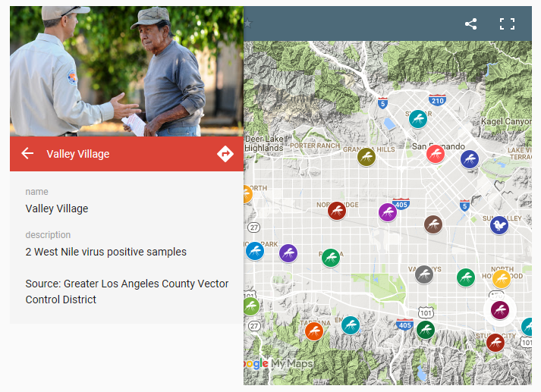Viewport: 541px width, 392px height.
Task: Select the 'Valley Village' name value text
Action: click(57, 209)
